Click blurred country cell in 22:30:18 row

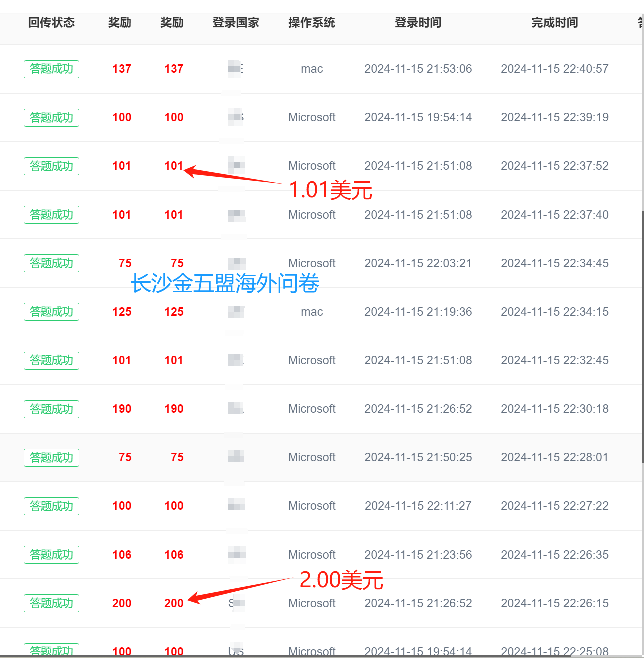[236, 408]
